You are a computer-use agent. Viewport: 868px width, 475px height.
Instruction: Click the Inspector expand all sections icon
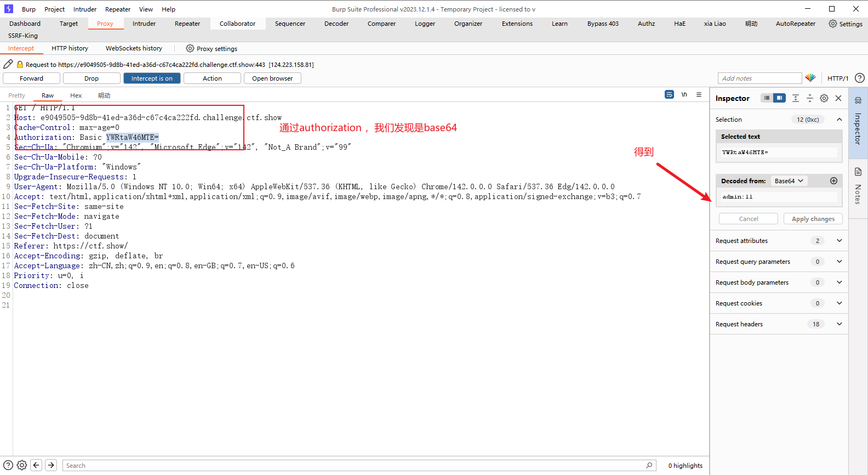coord(796,98)
